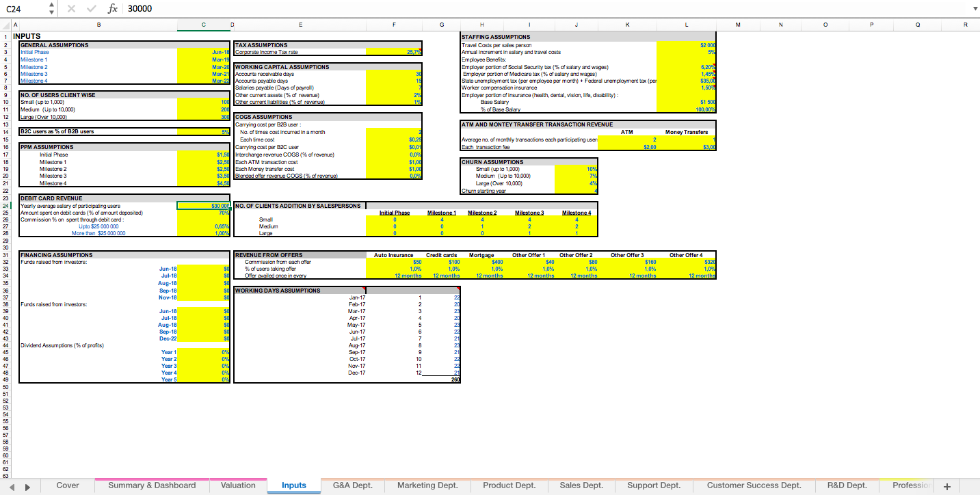The height and width of the screenshot is (495, 980).
Task: Click the Accounts receivable days label
Action: click(x=265, y=74)
